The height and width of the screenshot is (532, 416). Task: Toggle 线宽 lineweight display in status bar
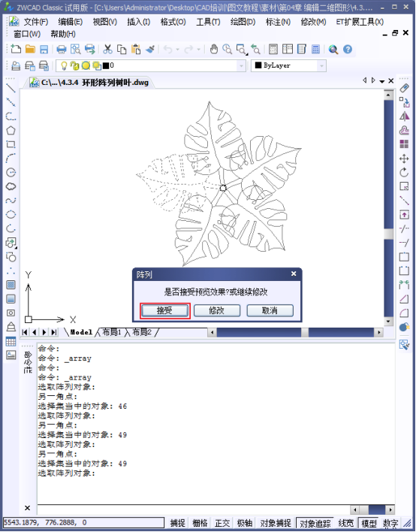point(346,523)
